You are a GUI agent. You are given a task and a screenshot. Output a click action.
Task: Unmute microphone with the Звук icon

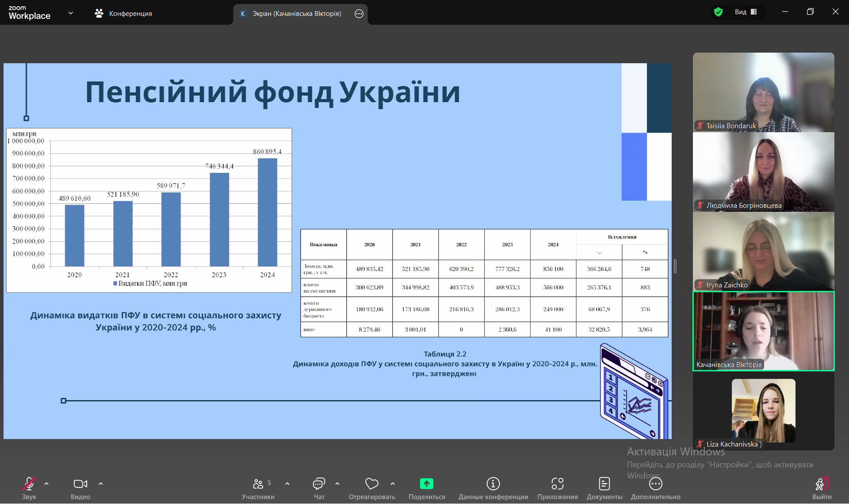coord(29,484)
